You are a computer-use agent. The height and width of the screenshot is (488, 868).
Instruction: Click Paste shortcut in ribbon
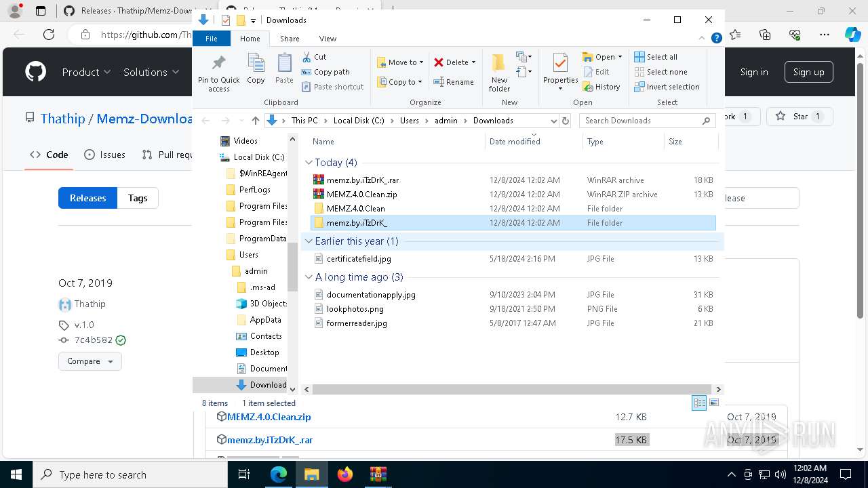click(333, 87)
